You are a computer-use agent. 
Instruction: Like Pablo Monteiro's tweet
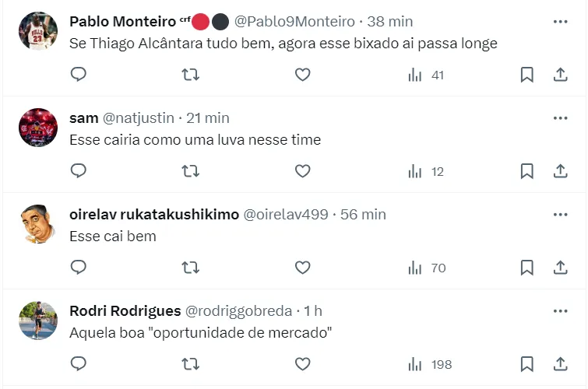(x=303, y=75)
